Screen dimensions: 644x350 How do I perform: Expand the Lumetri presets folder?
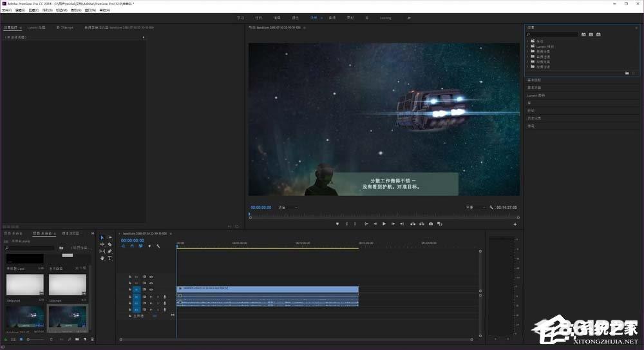click(528, 46)
